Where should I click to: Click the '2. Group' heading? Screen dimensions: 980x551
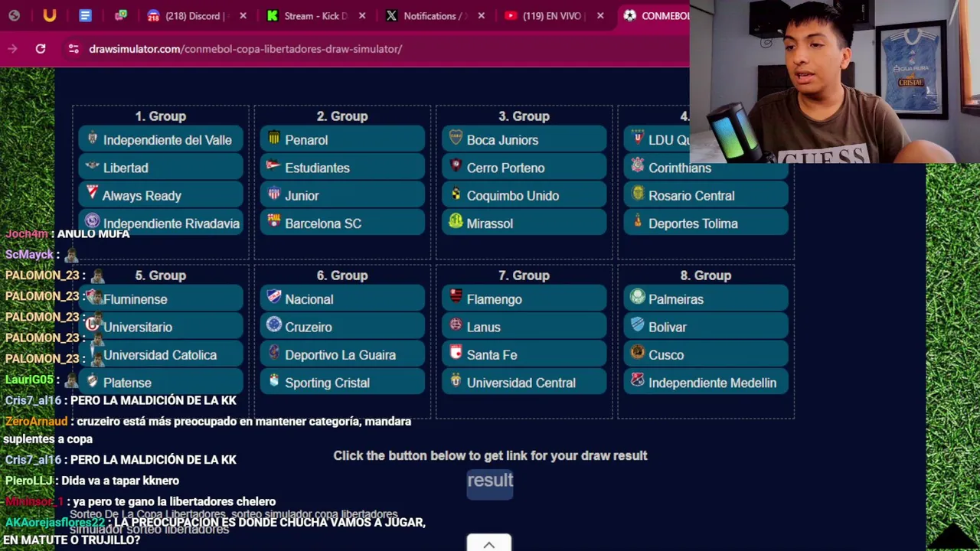[342, 116]
